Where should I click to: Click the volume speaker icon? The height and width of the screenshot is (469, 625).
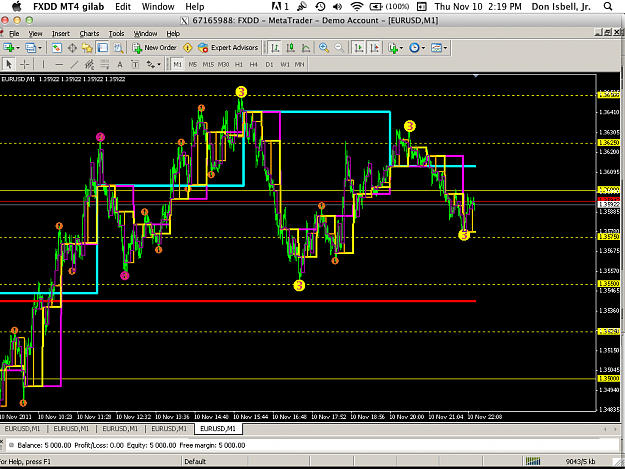coord(338,6)
